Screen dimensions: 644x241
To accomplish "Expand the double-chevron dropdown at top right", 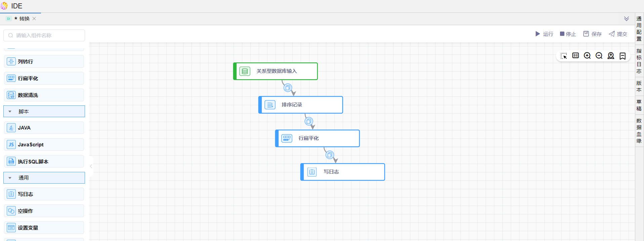I will click(x=627, y=19).
